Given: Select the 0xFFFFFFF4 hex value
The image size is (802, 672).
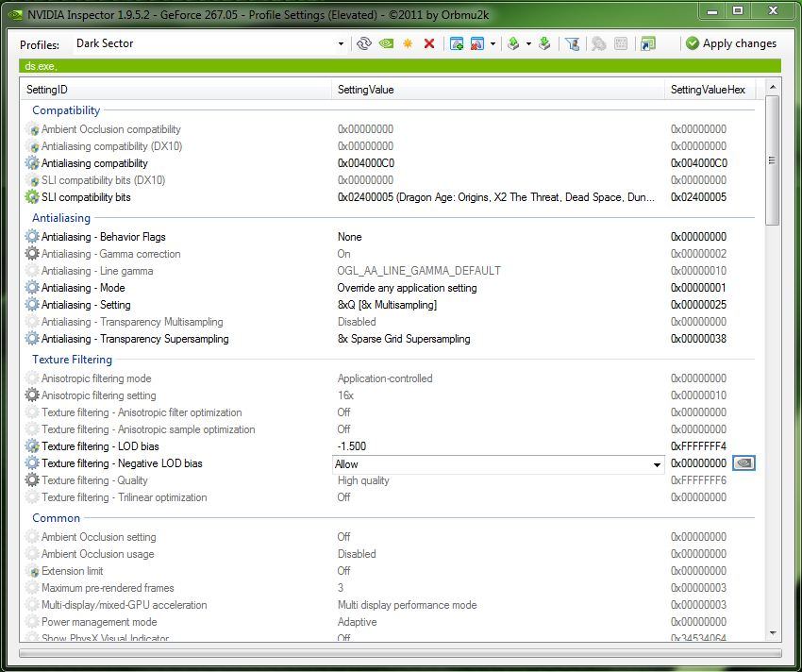Looking at the screenshot, I should coord(698,445).
